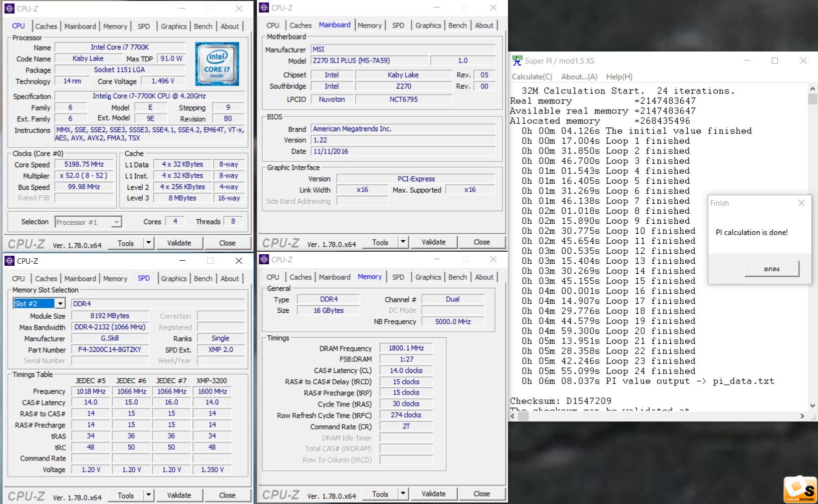
Task: Open the Tools dropdown arrow in the Memory window
Action: coord(403,494)
